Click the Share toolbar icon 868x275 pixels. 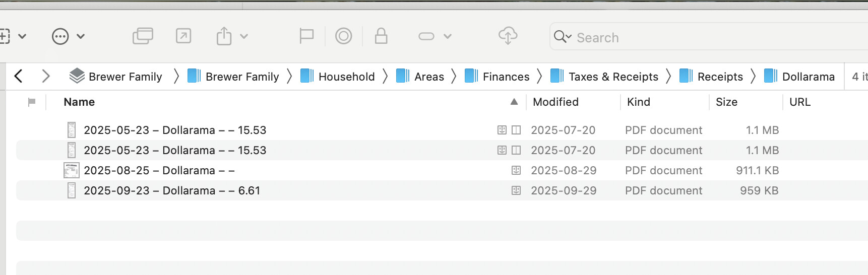coord(224,36)
